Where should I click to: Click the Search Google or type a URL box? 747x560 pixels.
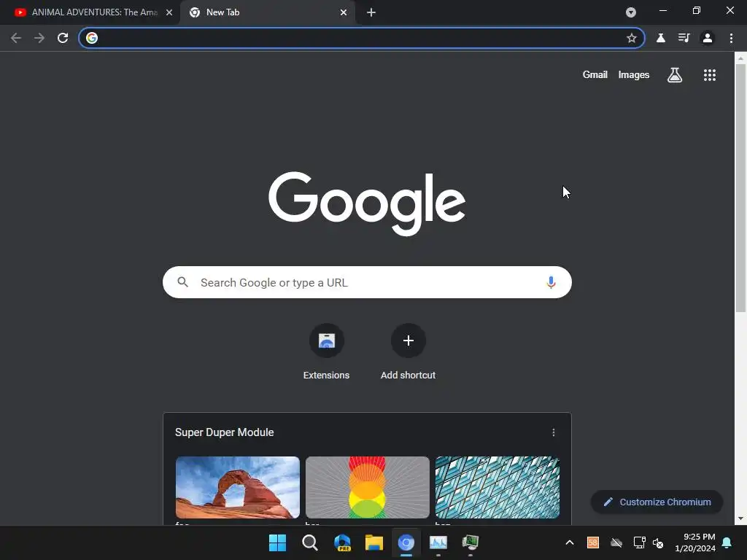tap(367, 282)
